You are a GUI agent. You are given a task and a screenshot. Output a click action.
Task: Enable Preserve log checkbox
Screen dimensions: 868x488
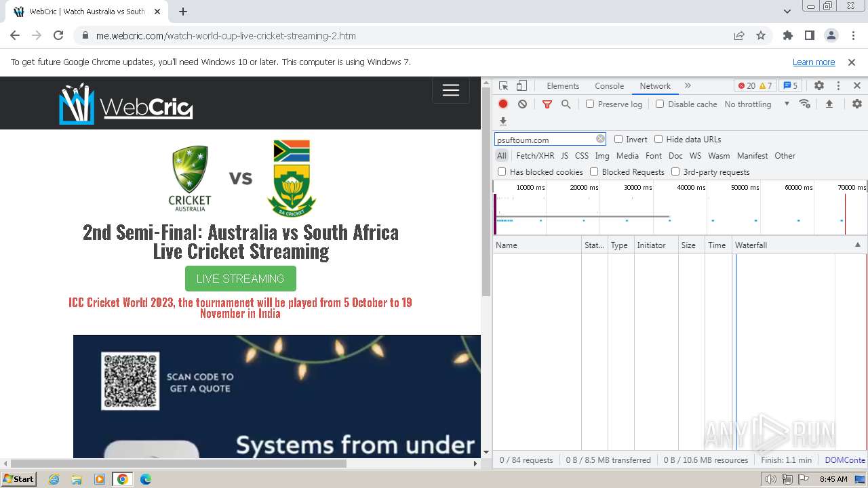coord(590,104)
